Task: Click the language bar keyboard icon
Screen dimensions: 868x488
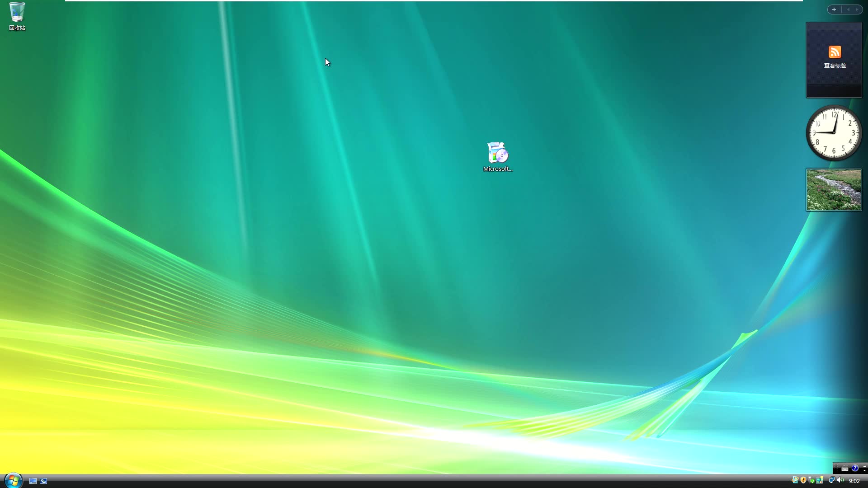Action: tap(845, 469)
